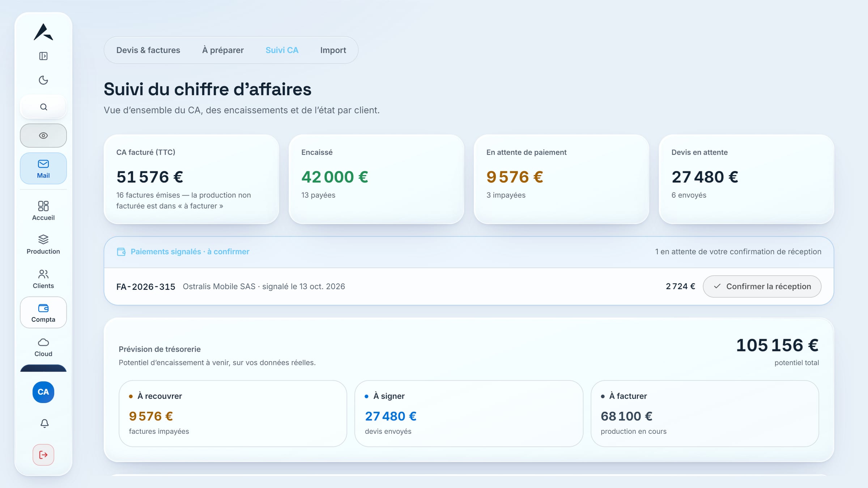Click the Devis en attente card
The width and height of the screenshot is (868, 488).
(x=746, y=179)
